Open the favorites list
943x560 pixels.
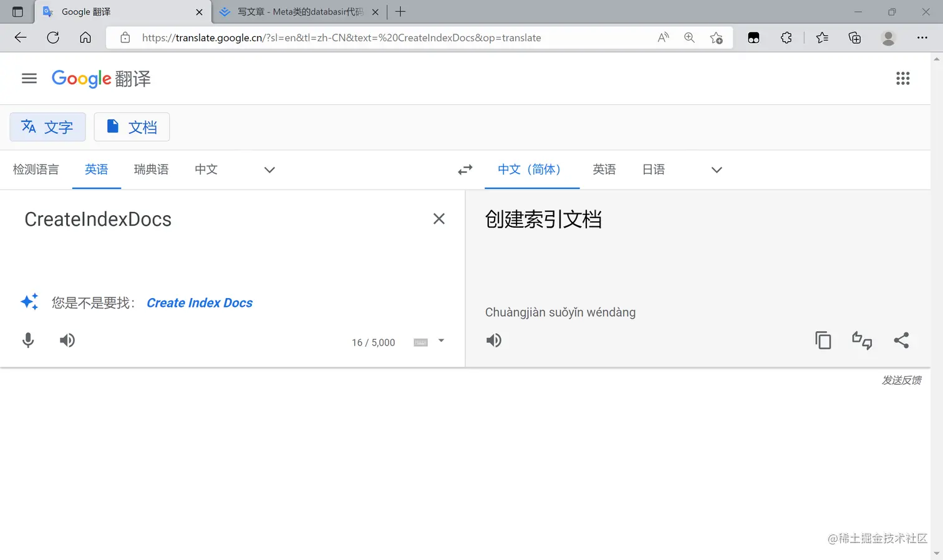coord(822,37)
